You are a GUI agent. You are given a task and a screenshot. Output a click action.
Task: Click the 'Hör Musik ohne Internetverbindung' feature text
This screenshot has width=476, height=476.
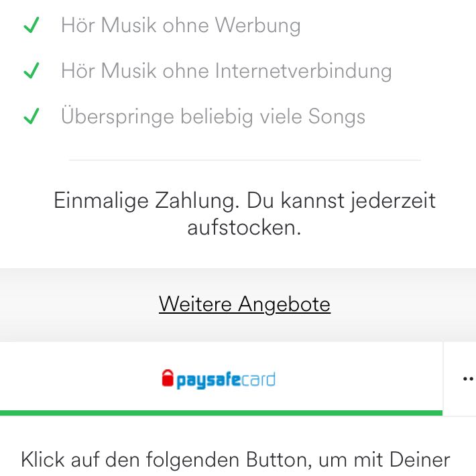pyautogui.click(x=226, y=71)
